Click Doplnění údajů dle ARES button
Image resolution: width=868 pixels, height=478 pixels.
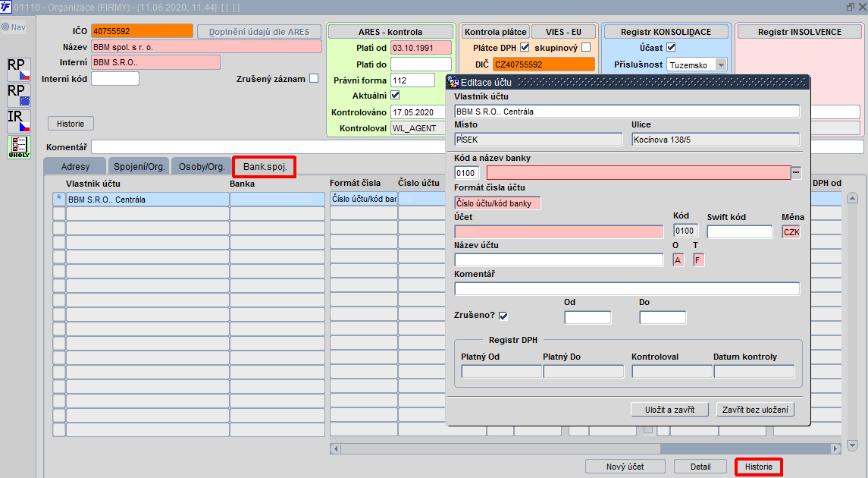(259, 32)
